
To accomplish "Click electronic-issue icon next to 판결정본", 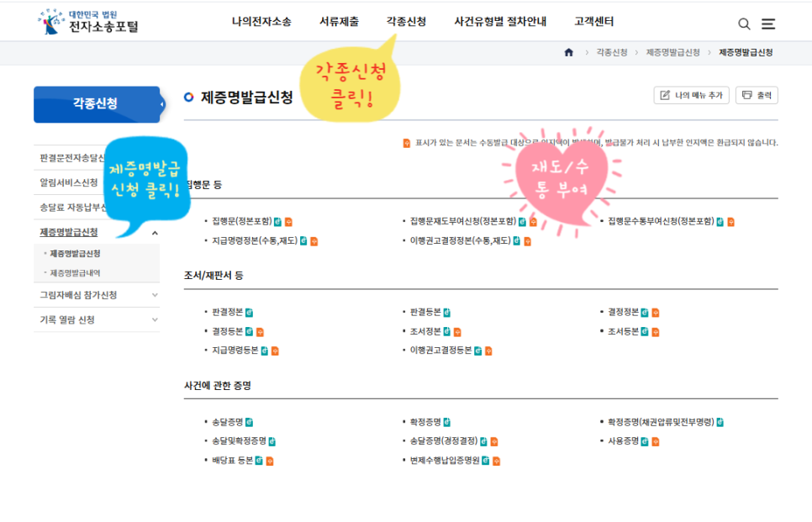I will pos(249,312).
